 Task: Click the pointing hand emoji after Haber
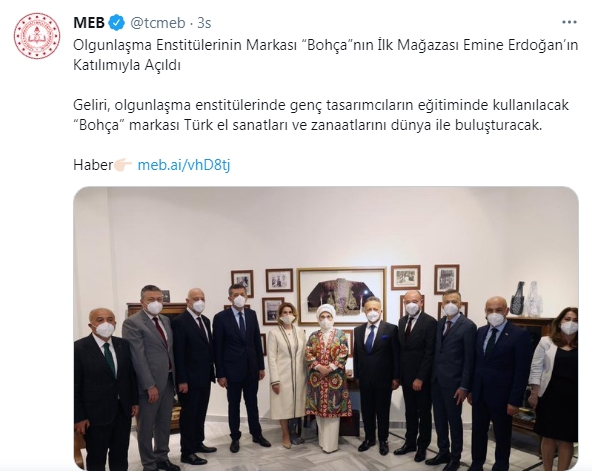click(x=123, y=165)
